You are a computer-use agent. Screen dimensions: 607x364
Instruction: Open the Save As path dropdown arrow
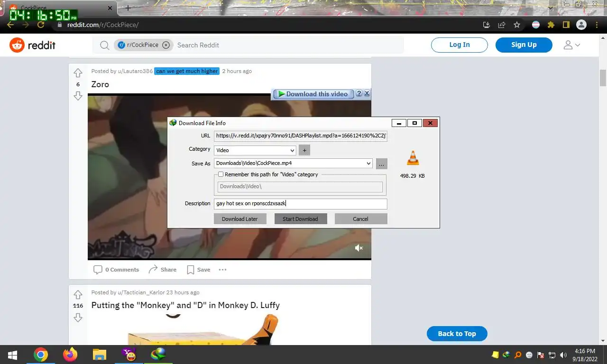tap(368, 164)
